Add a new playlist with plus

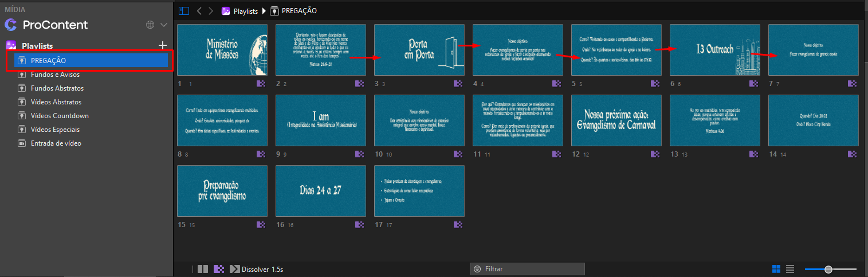coord(163,45)
